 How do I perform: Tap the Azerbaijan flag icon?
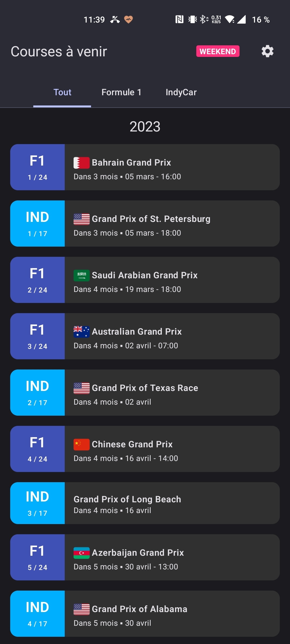click(x=82, y=553)
